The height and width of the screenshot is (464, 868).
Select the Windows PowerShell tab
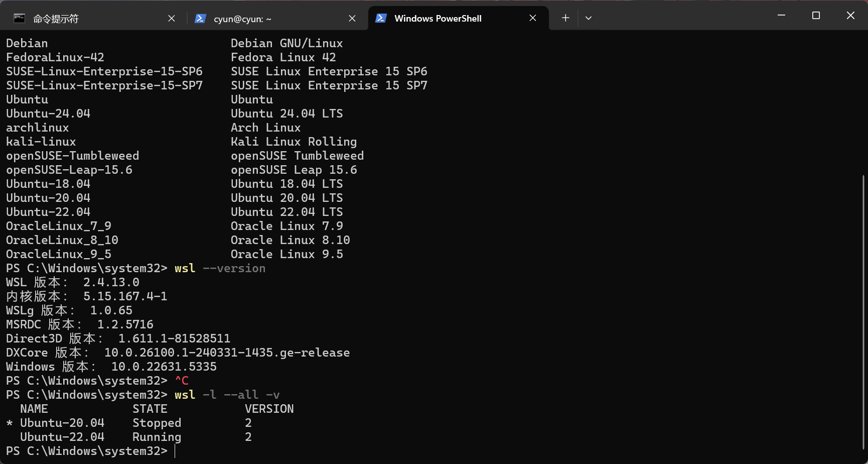click(x=458, y=19)
